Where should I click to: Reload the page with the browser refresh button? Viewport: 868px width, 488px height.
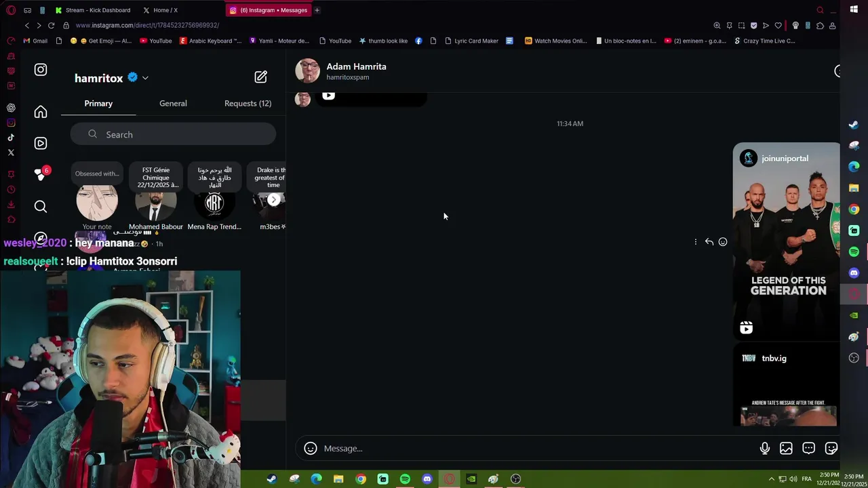click(51, 25)
